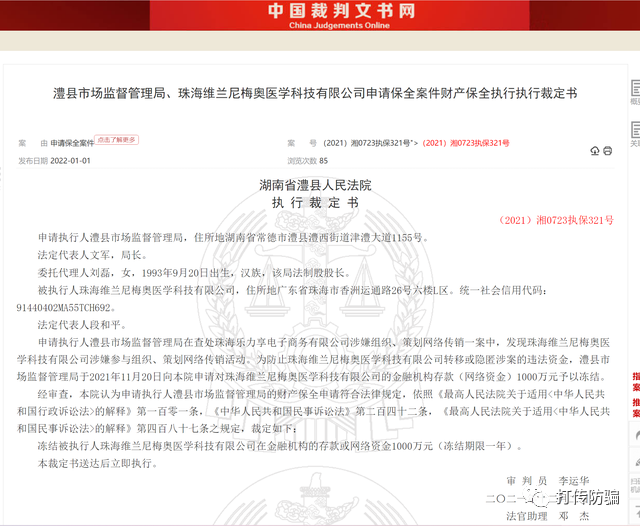This screenshot has height=526, width=640.
Task: Click the line about 委托代理人刘磊
Action: 193,273
